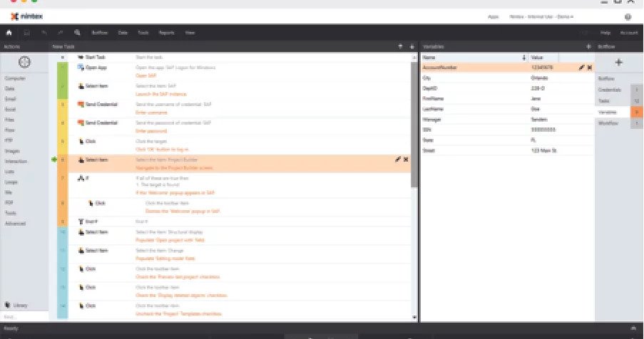Edit the highlighted Select Item Project Builder step
The width and height of the screenshot is (644, 339).
pos(397,160)
